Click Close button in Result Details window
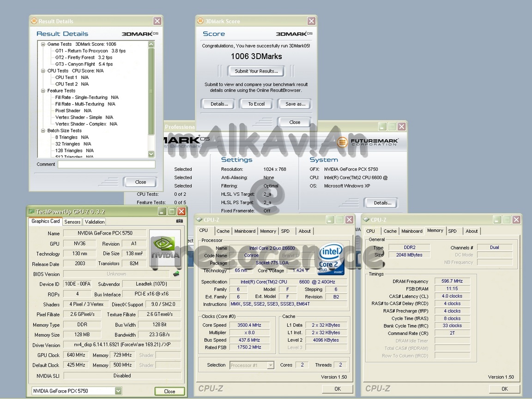This screenshot has height=399, width=532. tap(140, 182)
